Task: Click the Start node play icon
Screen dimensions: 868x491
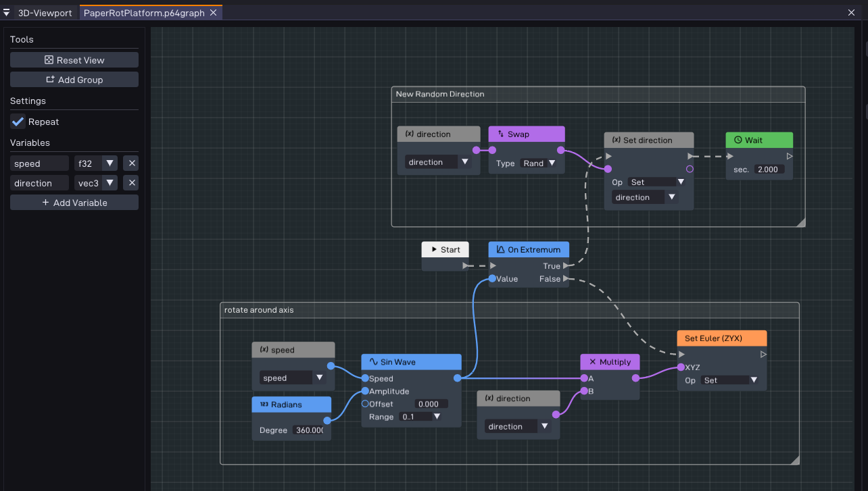Action: (434, 249)
